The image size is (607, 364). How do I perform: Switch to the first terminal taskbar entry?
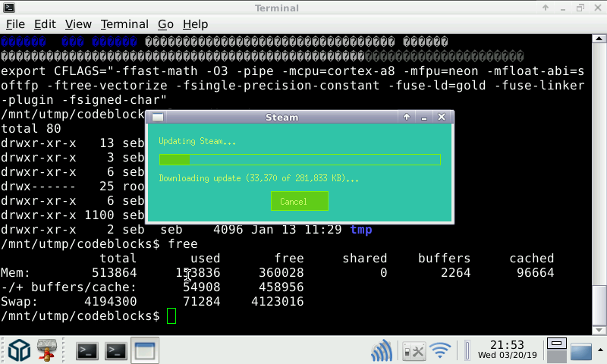pyautogui.click(x=88, y=350)
